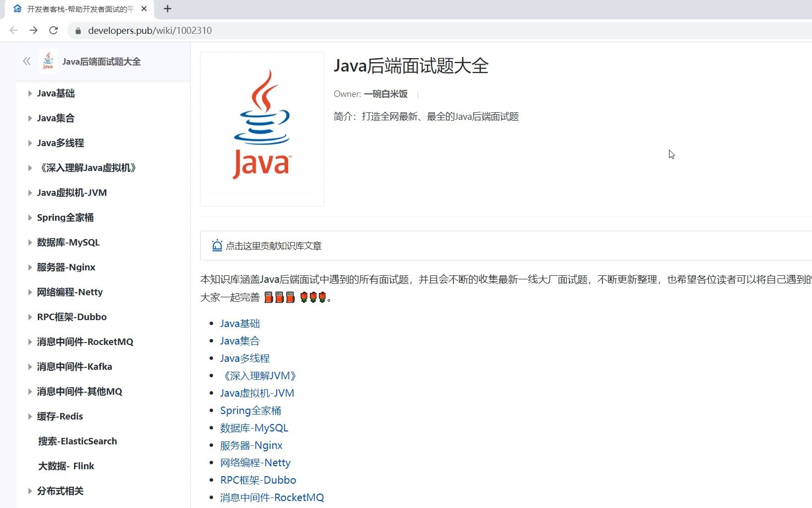
Task: Switch to the 开发者客栈 browser tab
Action: point(80,9)
